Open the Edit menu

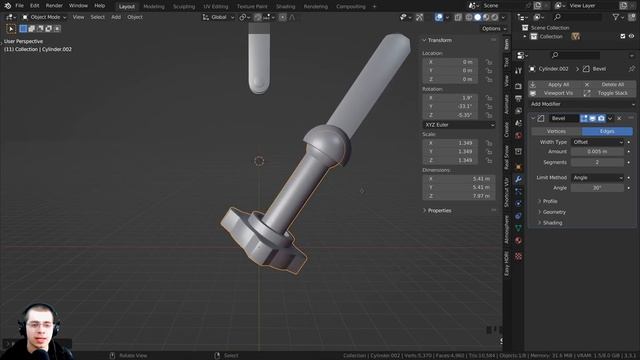point(35,6)
